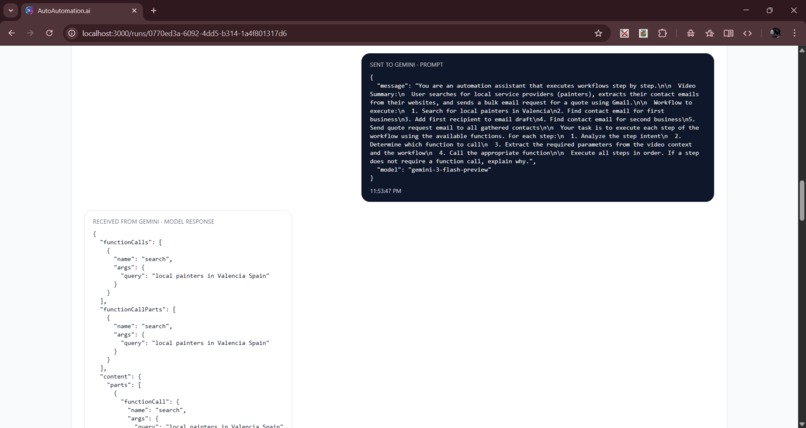Viewport: 806px width, 428px height.
Task: Open the green square extension icon
Action: coord(643,33)
